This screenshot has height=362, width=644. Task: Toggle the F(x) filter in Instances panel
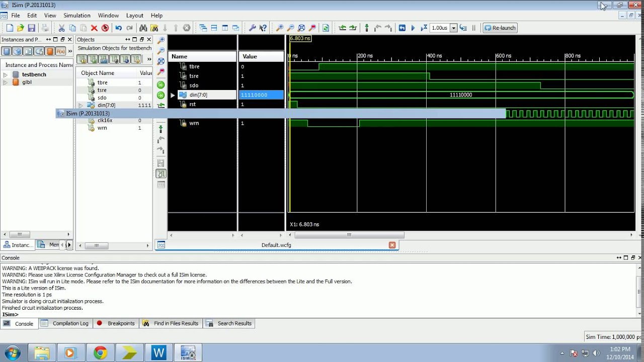[x=60, y=51]
